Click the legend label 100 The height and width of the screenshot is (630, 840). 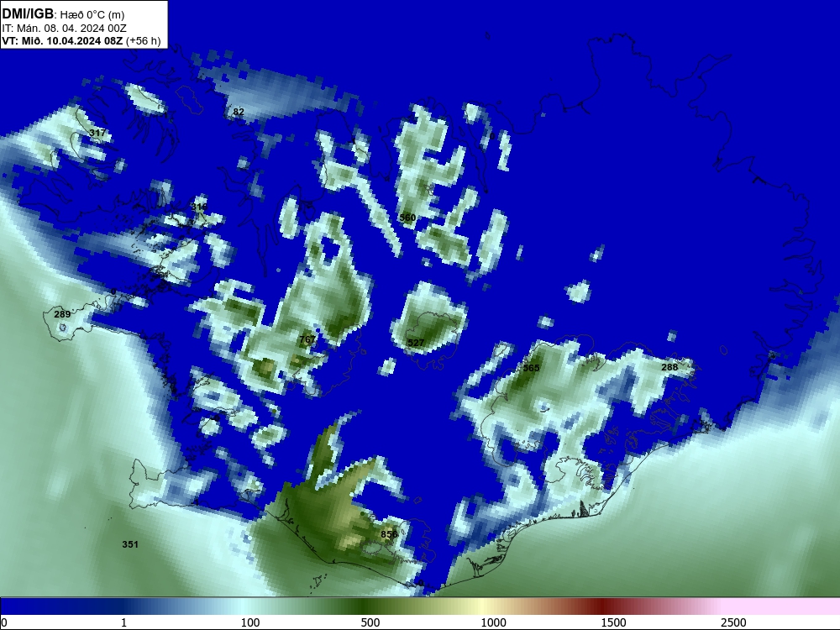click(x=250, y=622)
